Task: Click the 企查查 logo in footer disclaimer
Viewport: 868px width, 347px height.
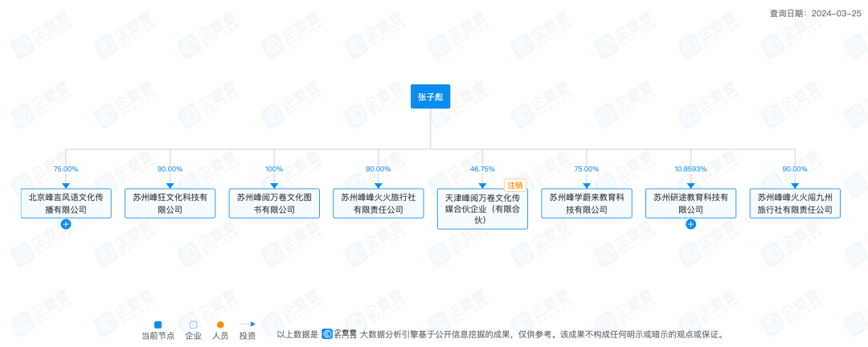Action: point(339,334)
